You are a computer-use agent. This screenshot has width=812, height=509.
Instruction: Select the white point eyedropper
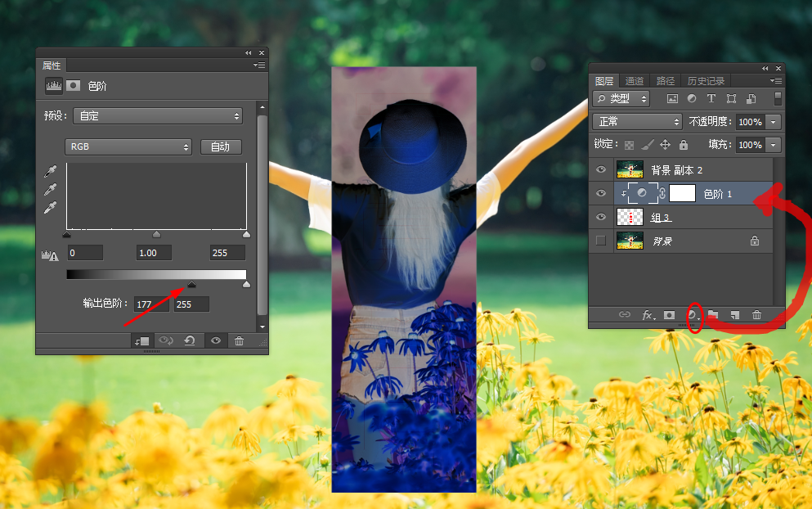pyautogui.click(x=50, y=207)
